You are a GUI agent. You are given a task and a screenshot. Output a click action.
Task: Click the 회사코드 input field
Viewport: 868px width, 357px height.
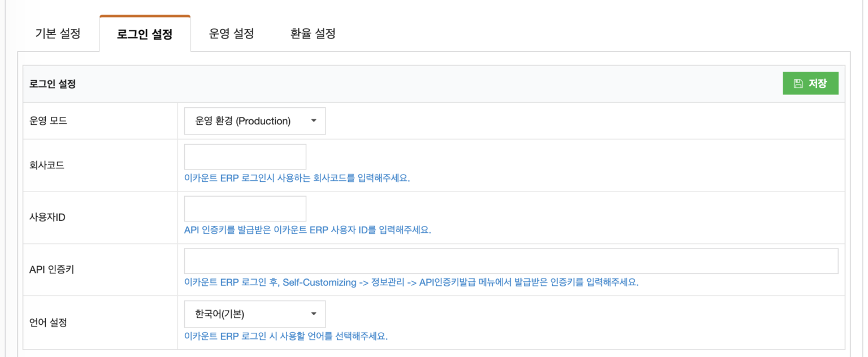click(x=245, y=156)
